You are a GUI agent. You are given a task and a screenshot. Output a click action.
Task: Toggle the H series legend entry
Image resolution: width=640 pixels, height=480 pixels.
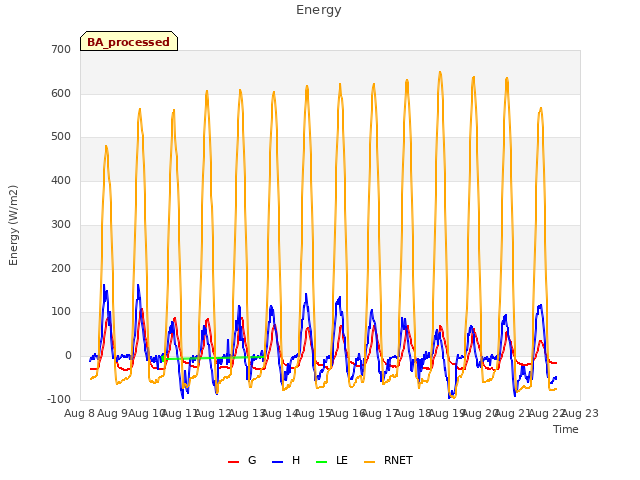[286, 460]
